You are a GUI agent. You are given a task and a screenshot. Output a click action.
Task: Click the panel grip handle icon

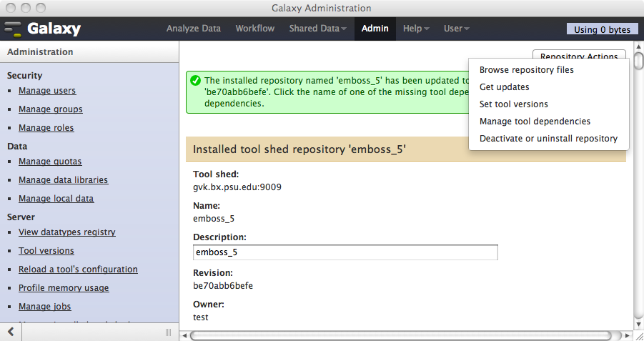(168, 332)
